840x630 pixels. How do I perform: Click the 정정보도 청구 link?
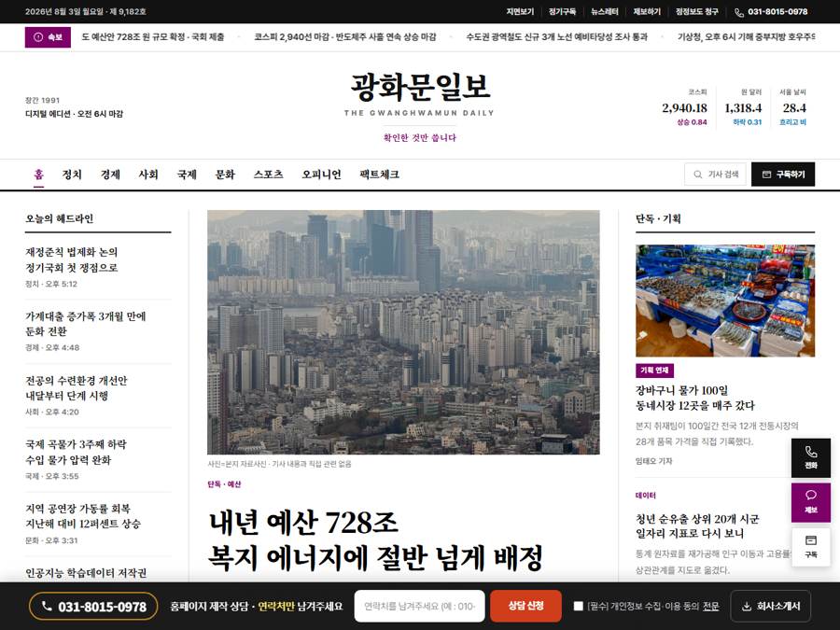(x=696, y=12)
